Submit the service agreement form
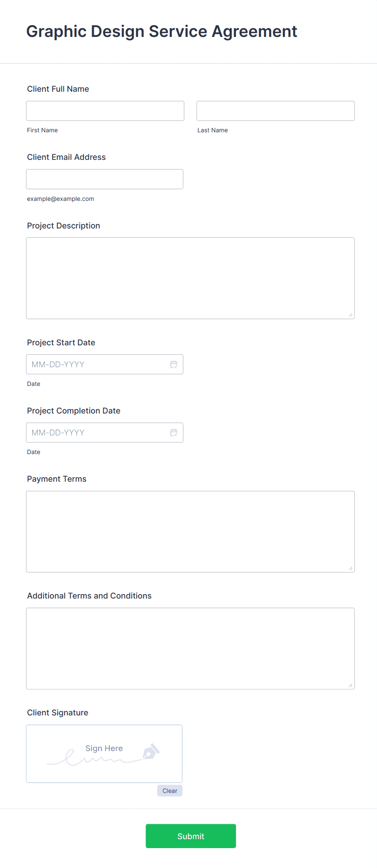The height and width of the screenshot is (868, 377). (191, 836)
